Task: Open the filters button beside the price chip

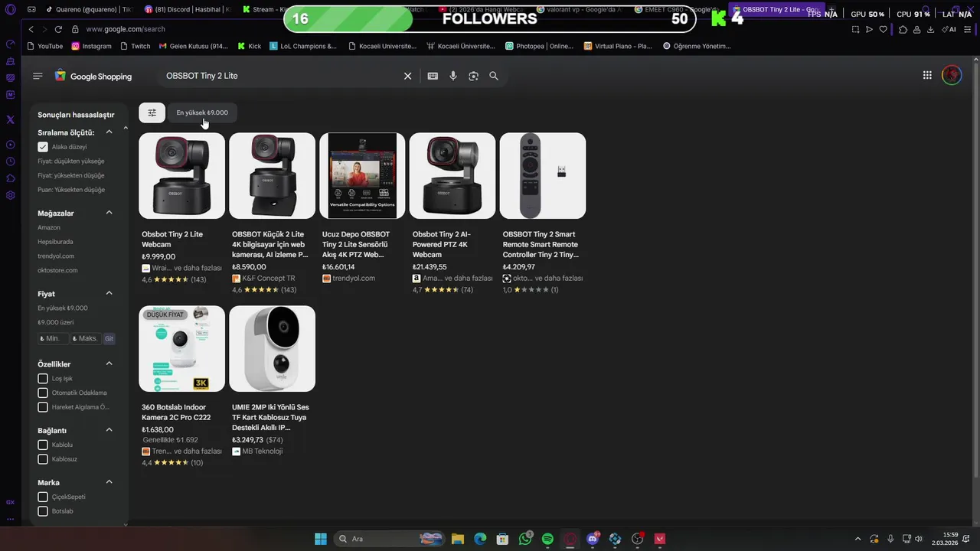Action: (x=152, y=112)
